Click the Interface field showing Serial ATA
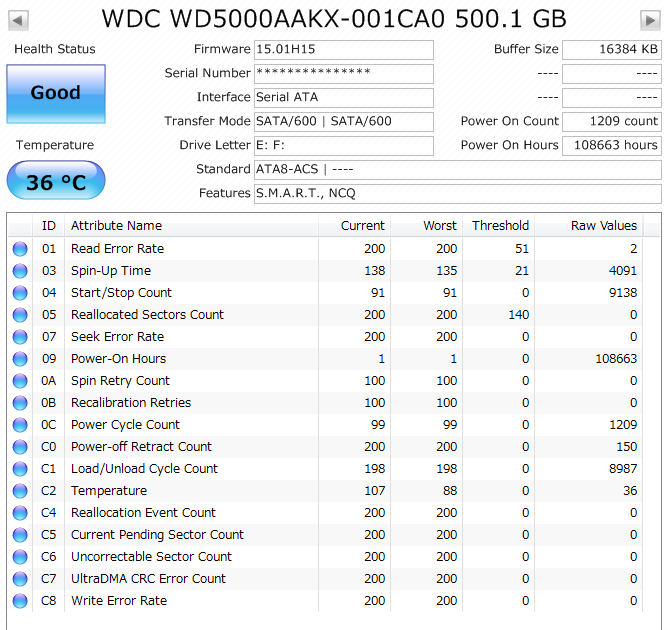The width and height of the screenshot is (670, 630). (344, 98)
